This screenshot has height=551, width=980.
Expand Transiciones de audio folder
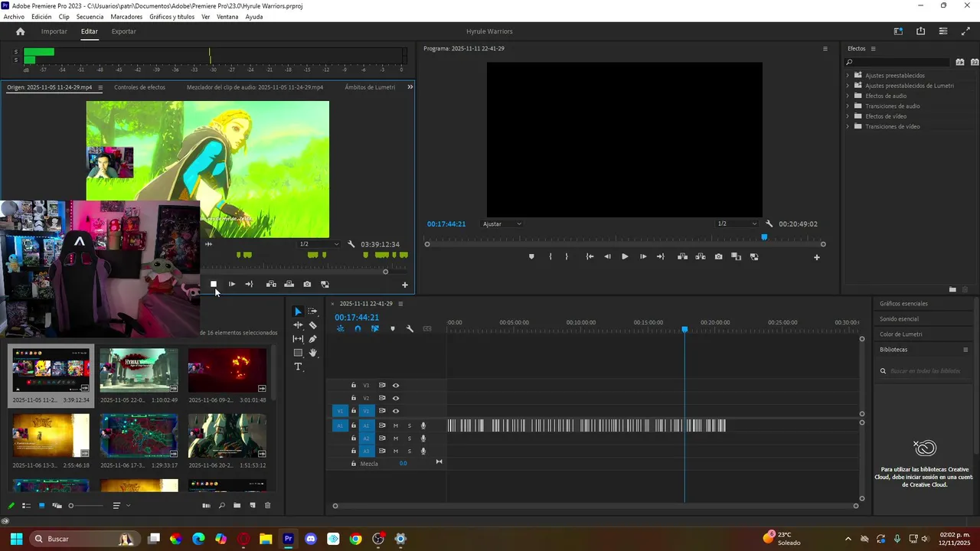pyautogui.click(x=848, y=106)
